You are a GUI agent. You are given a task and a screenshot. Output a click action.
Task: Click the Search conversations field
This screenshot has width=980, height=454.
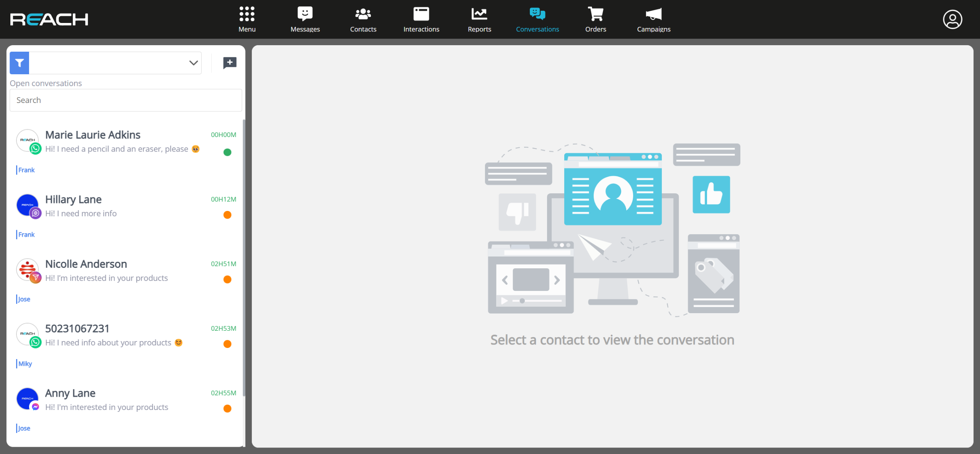(x=126, y=100)
